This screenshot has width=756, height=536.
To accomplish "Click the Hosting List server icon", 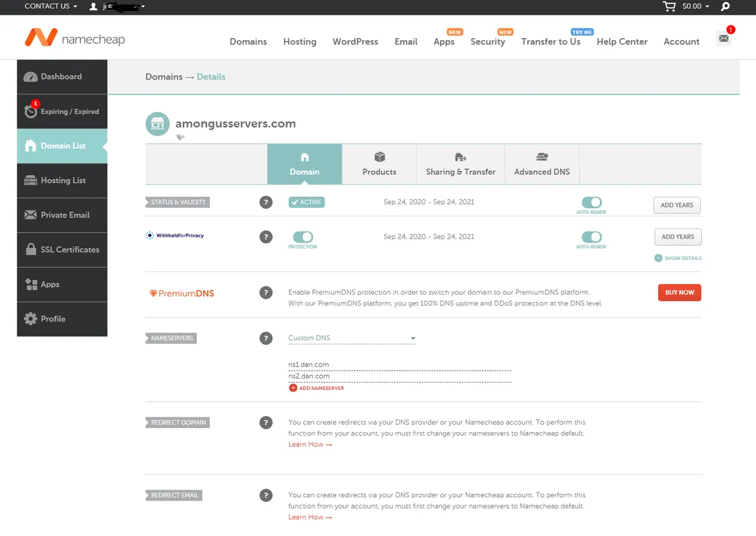I will click(30, 180).
